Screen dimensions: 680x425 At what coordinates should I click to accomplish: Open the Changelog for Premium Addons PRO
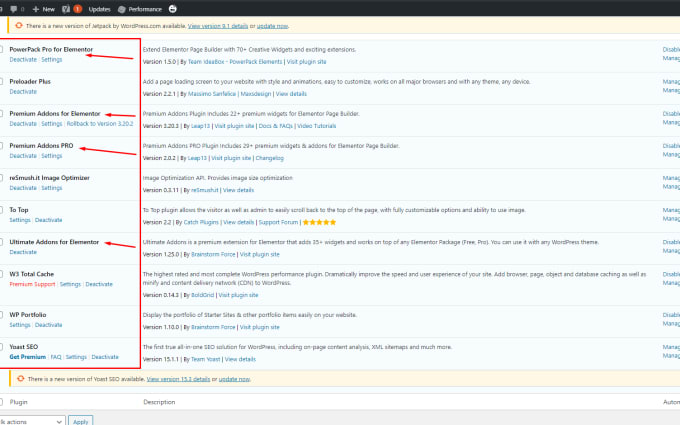(269, 158)
